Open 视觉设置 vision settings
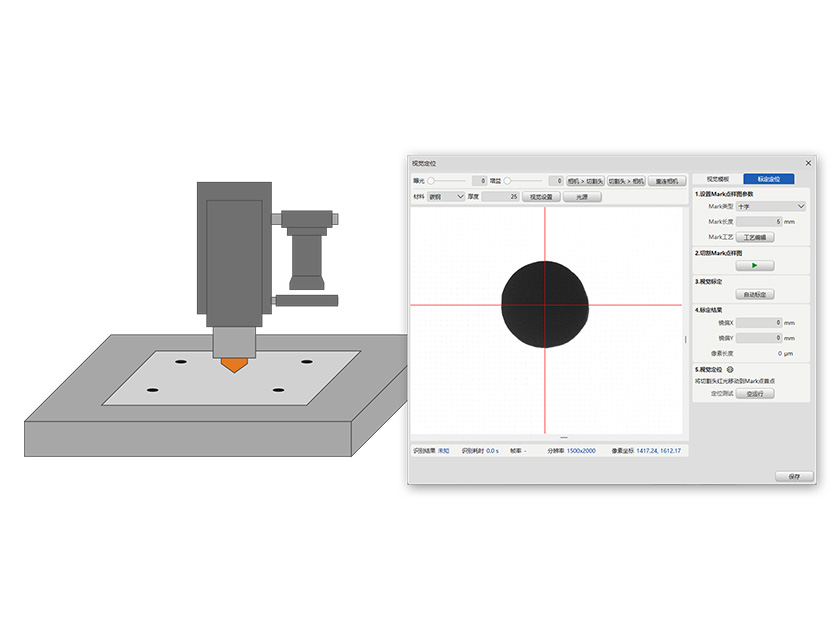Viewport: 840px width, 640px height. click(x=541, y=197)
